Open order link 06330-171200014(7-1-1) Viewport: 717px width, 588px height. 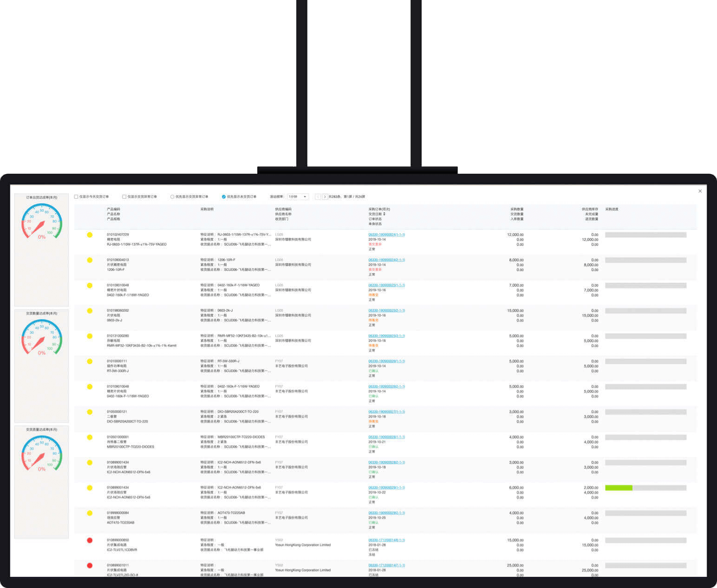[x=386, y=566]
